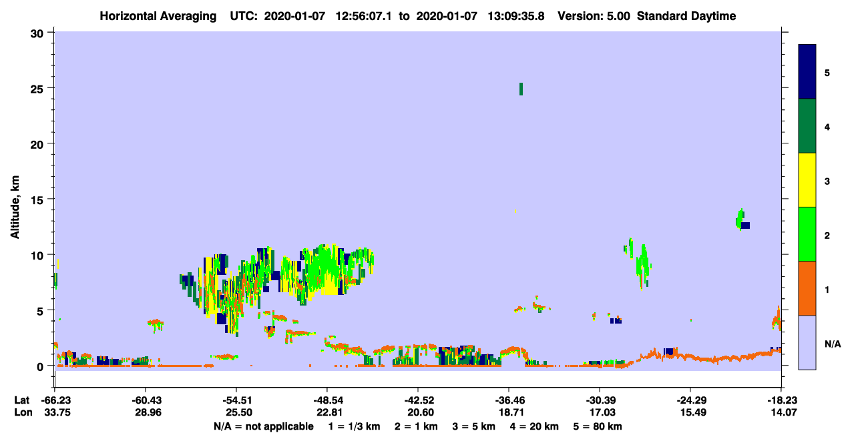Viewport: 868px width, 445px height.
Task: Click the dark blue 80 km colorbar segment
Action: click(x=807, y=72)
